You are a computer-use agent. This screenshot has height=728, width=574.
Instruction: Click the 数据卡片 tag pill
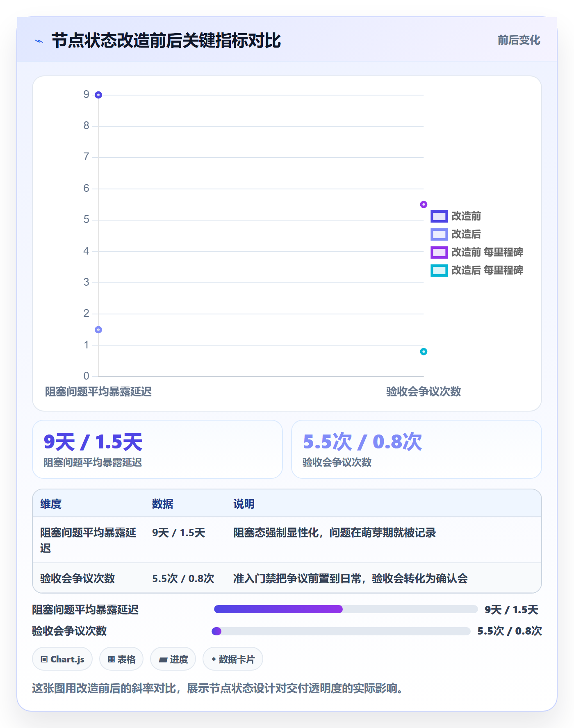(x=233, y=659)
